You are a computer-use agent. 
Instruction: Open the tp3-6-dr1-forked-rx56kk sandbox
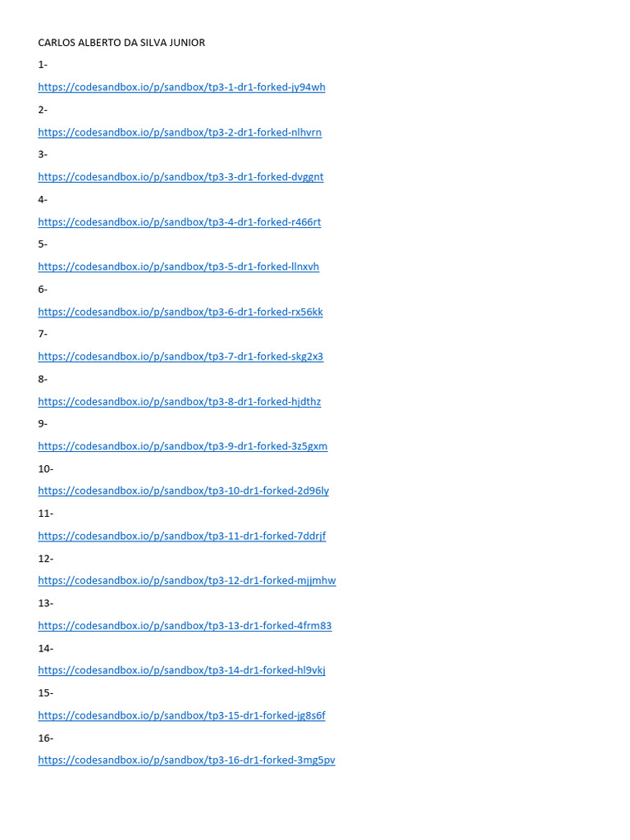[x=180, y=312]
